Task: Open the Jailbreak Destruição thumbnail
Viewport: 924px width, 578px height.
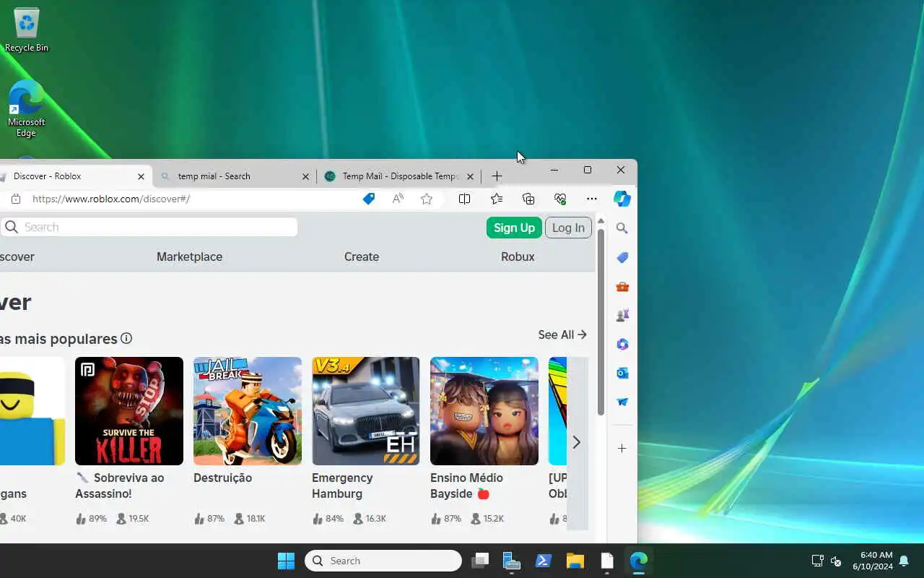Action: (248, 411)
